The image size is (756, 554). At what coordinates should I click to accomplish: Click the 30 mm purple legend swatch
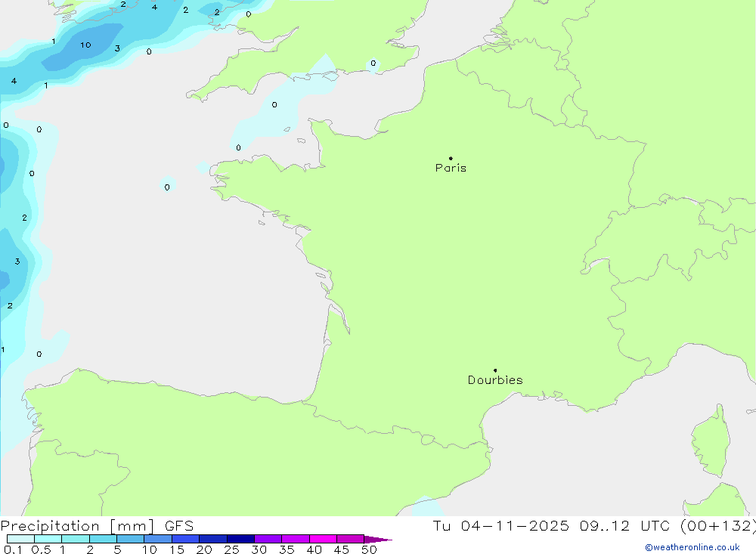pyautogui.click(x=268, y=539)
